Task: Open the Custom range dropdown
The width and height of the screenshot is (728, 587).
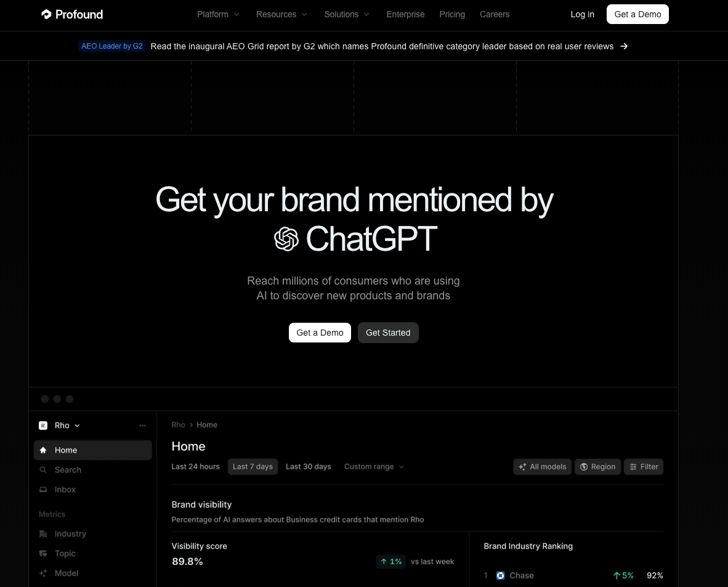Action: pos(374,467)
